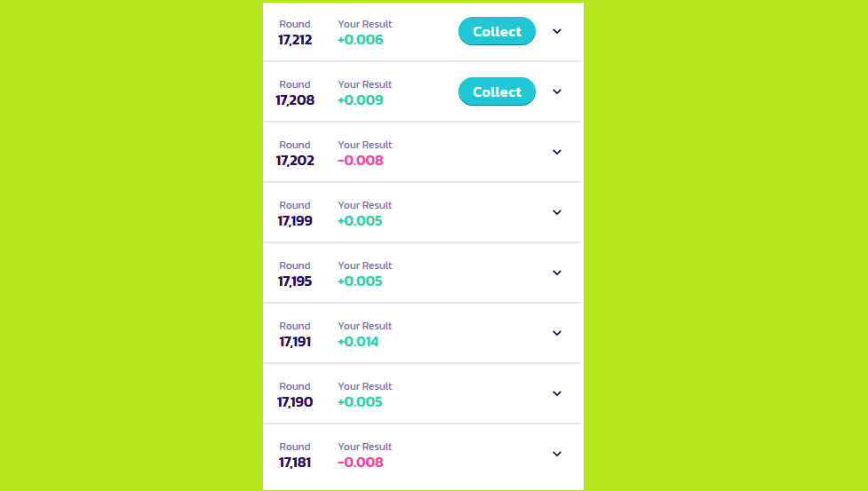Show details arrow for round 17,190

click(557, 393)
